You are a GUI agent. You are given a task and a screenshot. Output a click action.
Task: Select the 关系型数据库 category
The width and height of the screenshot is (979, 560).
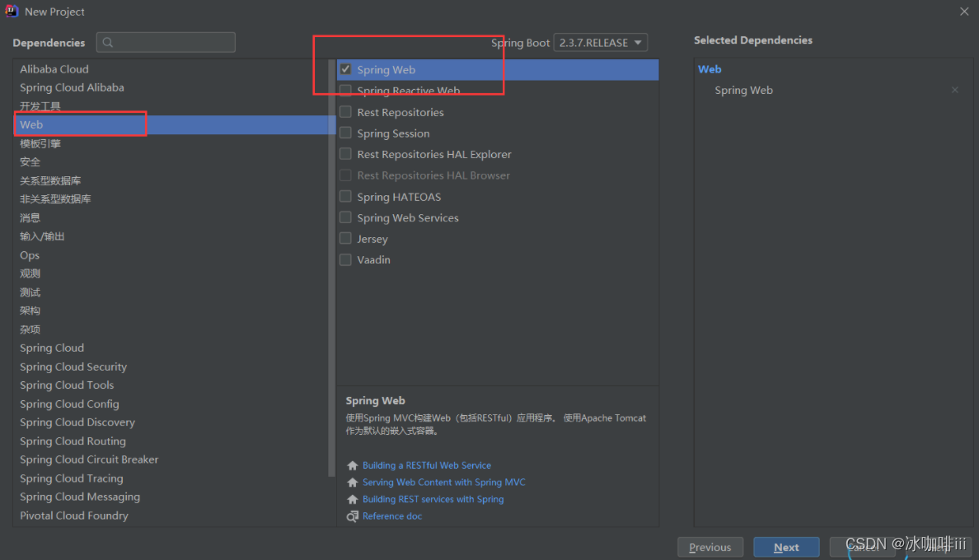click(x=171, y=181)
